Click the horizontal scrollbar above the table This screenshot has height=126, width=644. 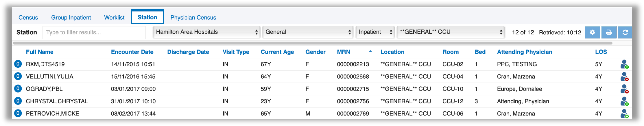click(312, 43)
